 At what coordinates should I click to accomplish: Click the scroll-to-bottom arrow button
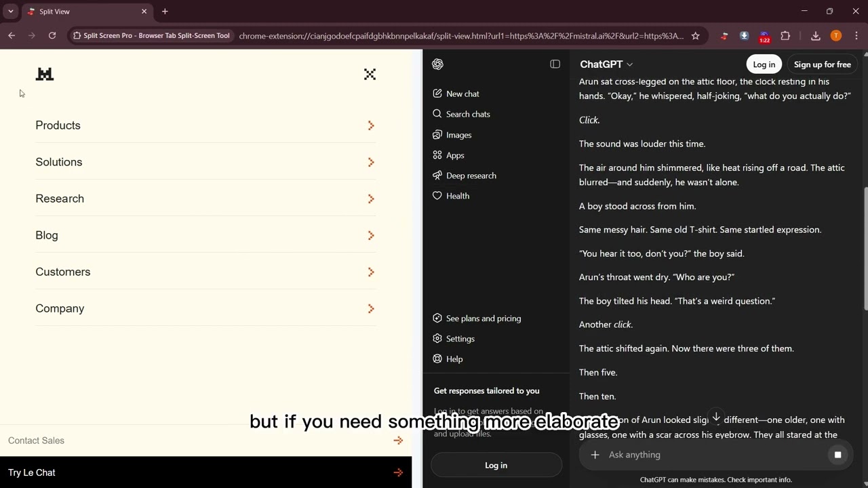715,417
